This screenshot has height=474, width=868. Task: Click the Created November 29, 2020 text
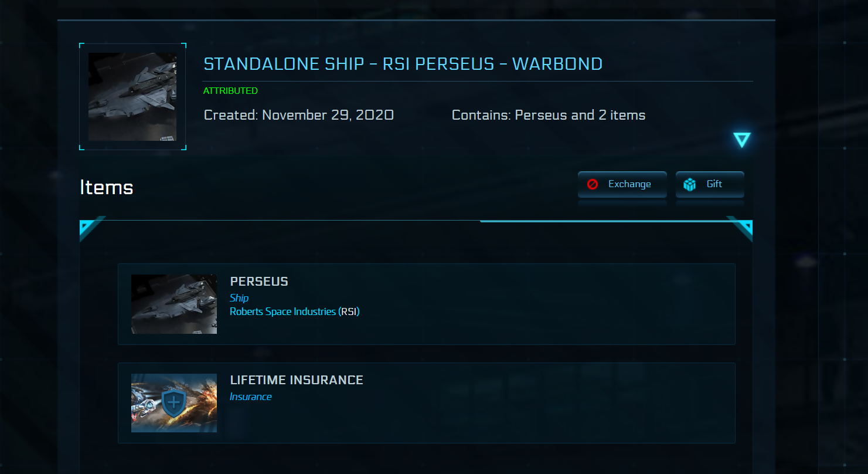pyautogui.click(x=298, y=115)
